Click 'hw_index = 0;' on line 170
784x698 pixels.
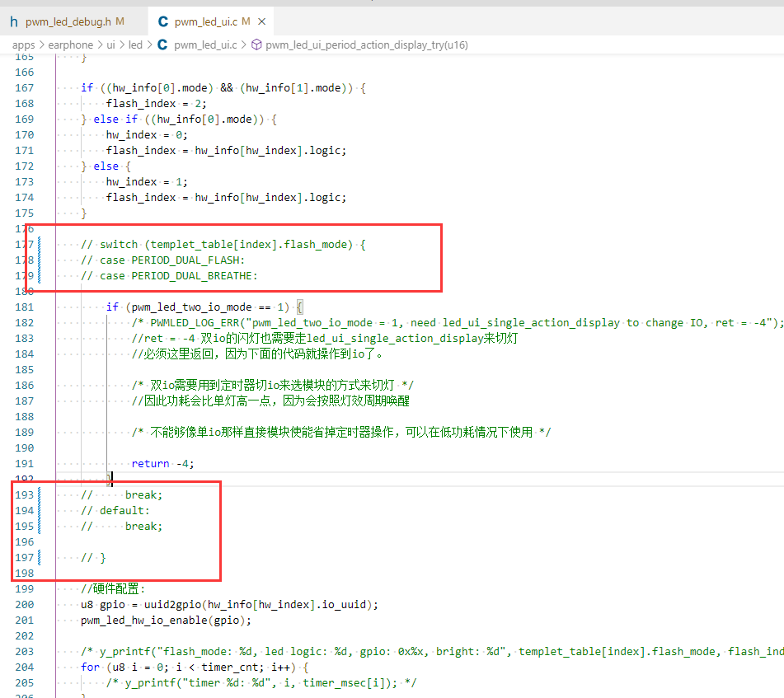[147, 135]
